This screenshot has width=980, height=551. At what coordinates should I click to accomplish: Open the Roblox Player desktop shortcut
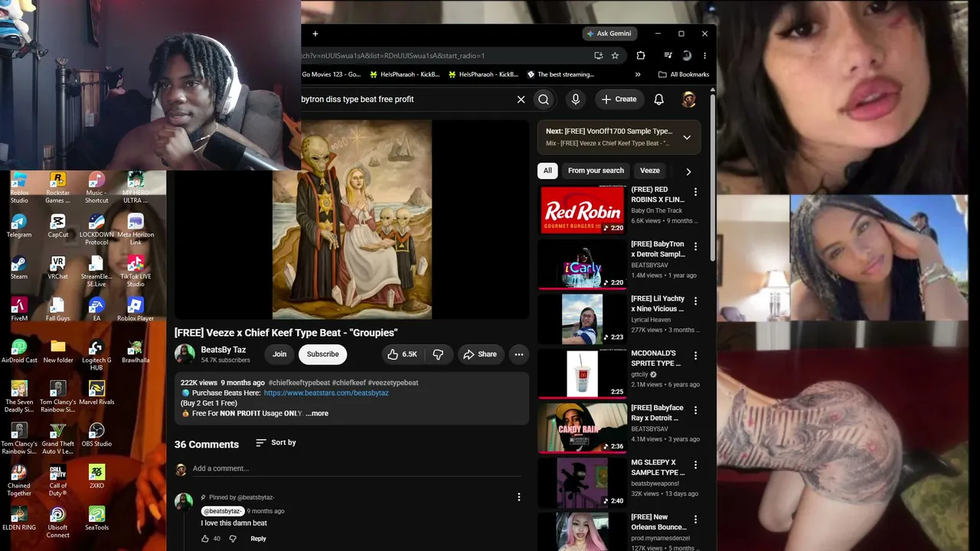click(136, 310)
